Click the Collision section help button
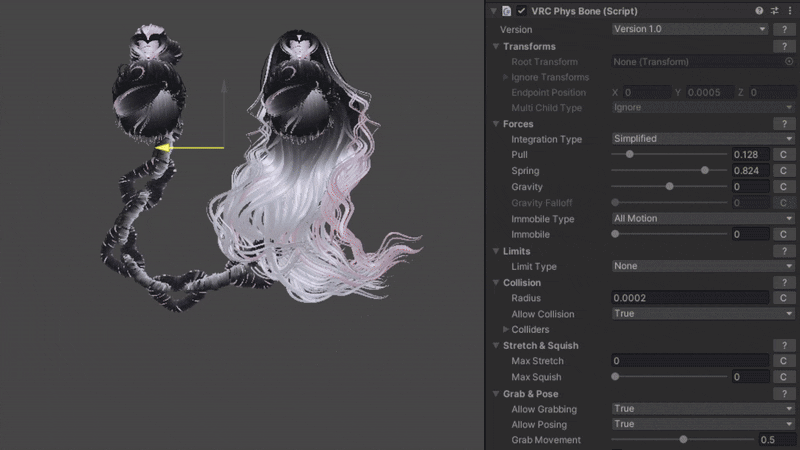The image size is (800, 450). click(x=785, y=283)
